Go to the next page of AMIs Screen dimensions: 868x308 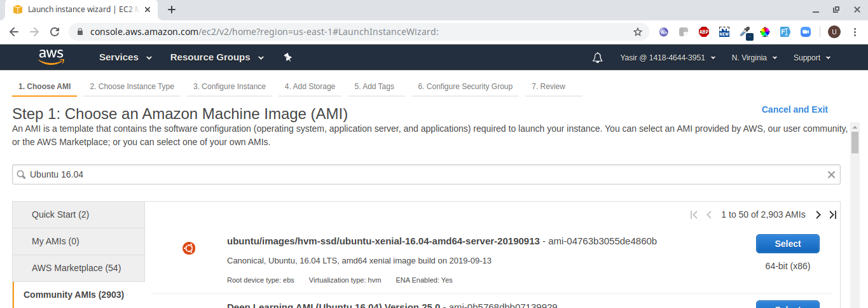pos(818,215)
